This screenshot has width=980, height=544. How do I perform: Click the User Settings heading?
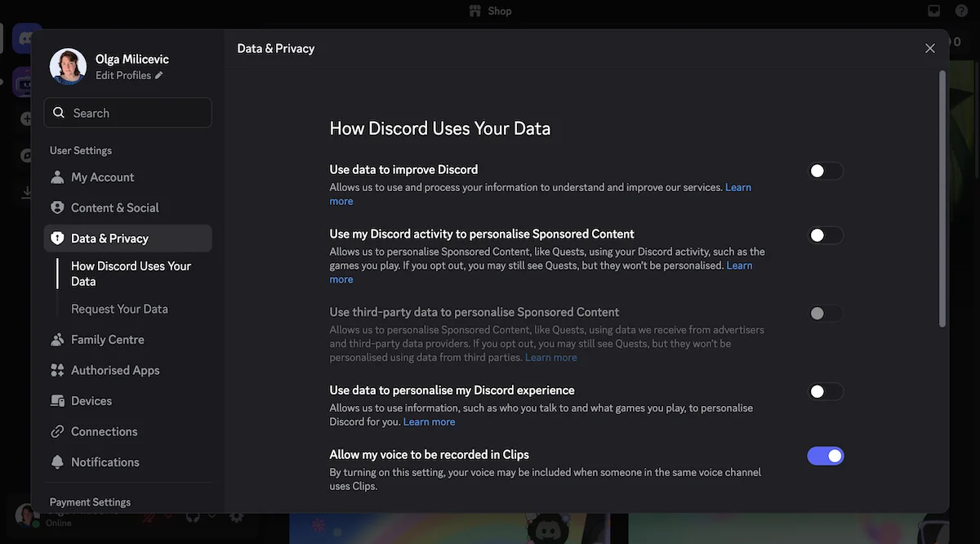[x=81, y=150]
